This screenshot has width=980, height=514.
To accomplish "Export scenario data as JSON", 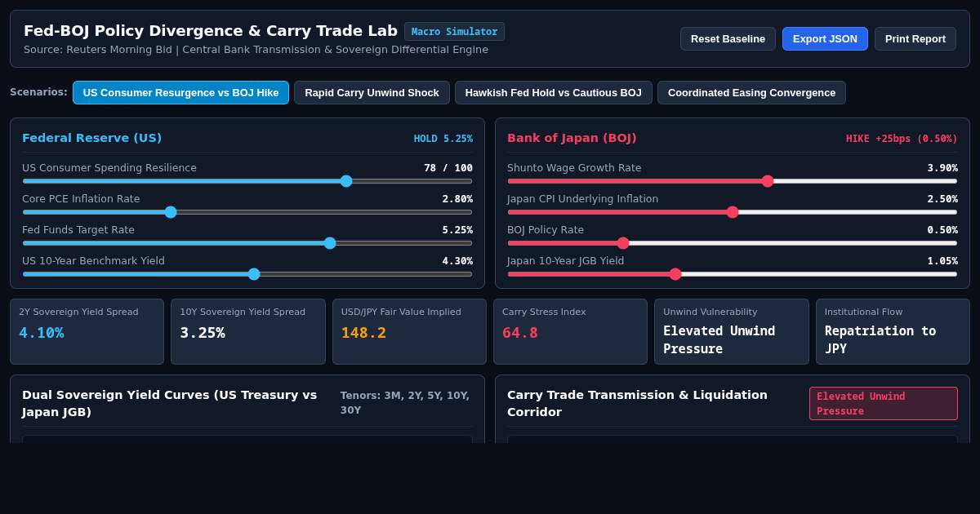I will 825,38.
